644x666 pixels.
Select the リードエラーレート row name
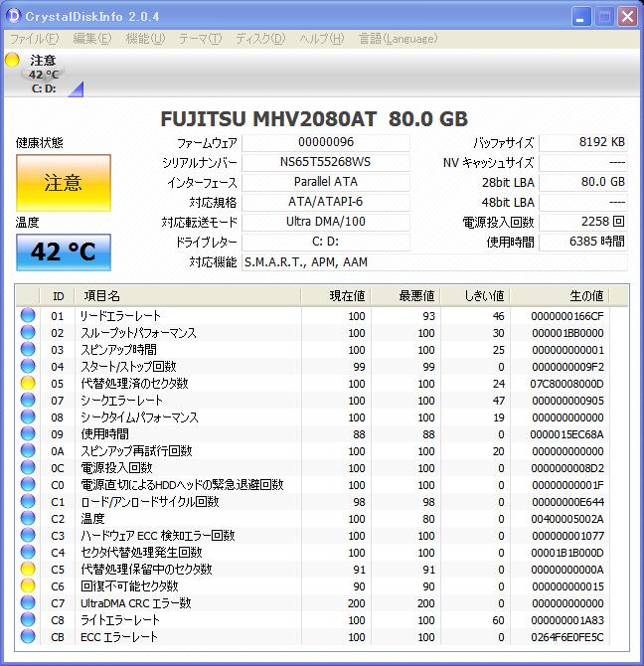tap(120, 315)
